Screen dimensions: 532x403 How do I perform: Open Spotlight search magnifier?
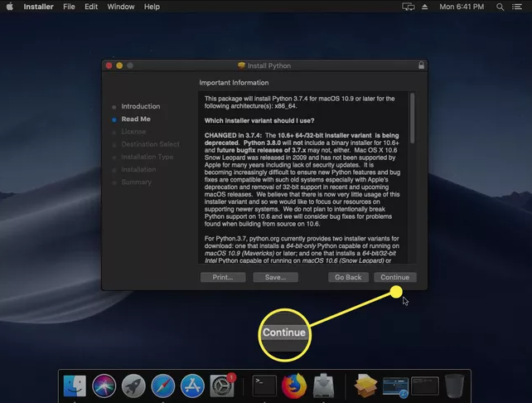[x=500, y=7]
